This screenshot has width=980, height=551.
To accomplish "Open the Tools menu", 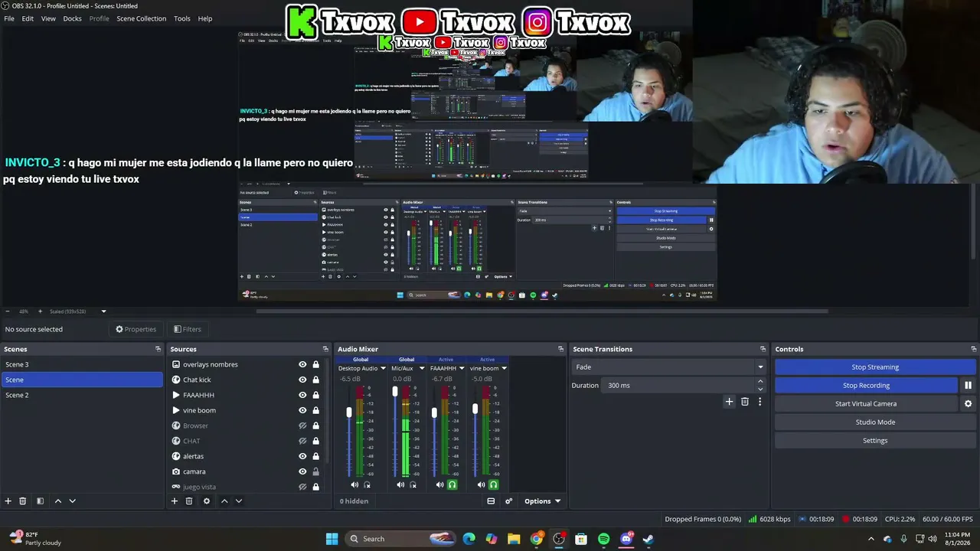I will tap(182, 18).
